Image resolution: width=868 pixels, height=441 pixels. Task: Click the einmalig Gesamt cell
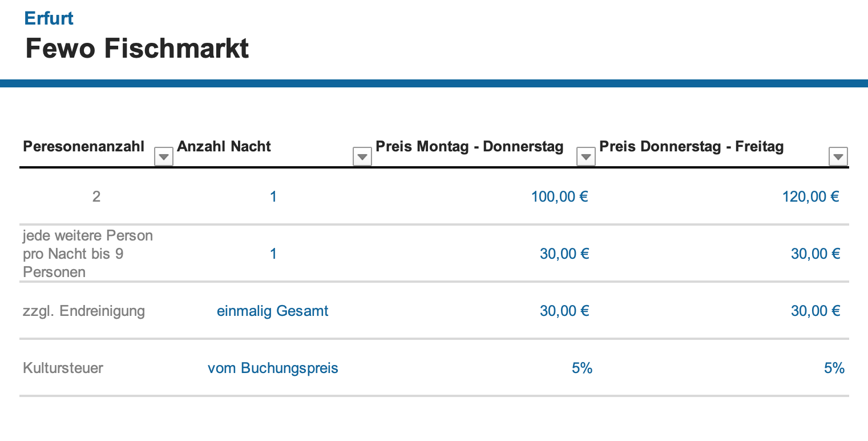click(x=273, y=311)
